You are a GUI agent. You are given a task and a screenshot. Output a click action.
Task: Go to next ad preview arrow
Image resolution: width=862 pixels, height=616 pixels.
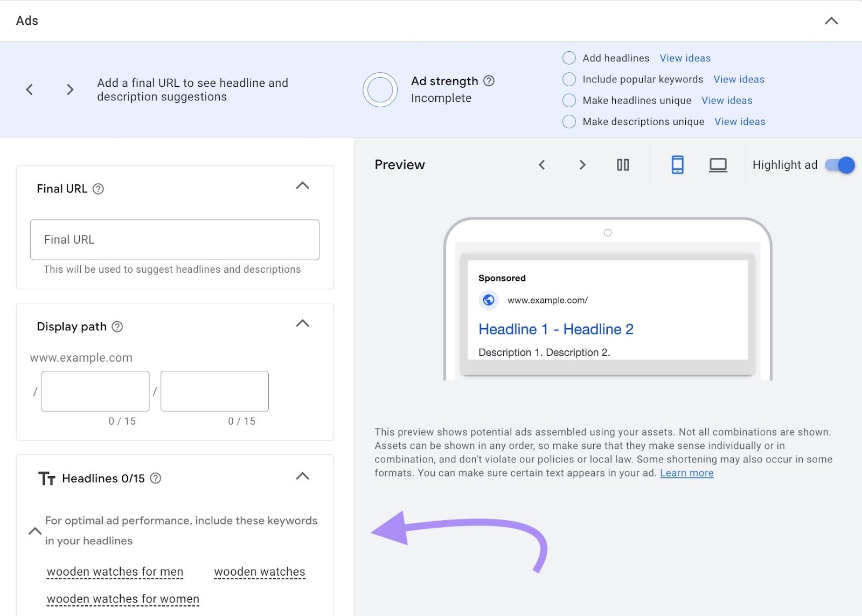(582, 165)
